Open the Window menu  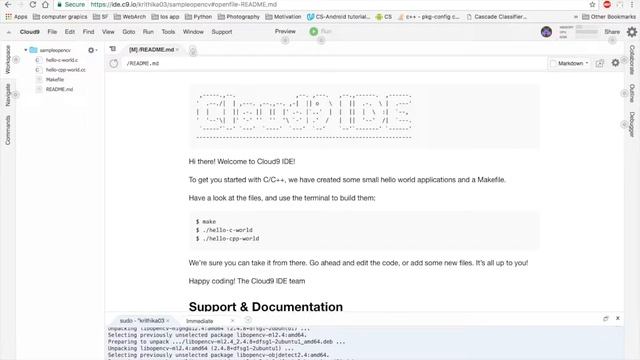click(x=193, y=32)
